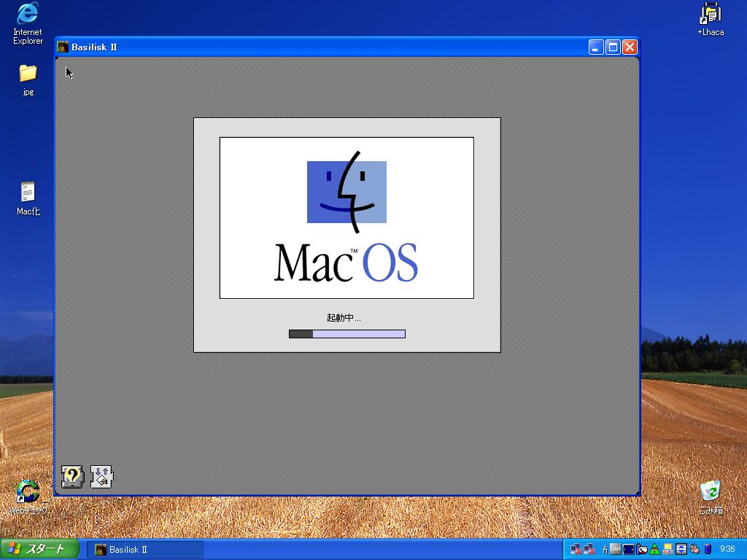Select the jpg folder on the desktop
The width and height of the screenshot is (747, 560).
28,79
